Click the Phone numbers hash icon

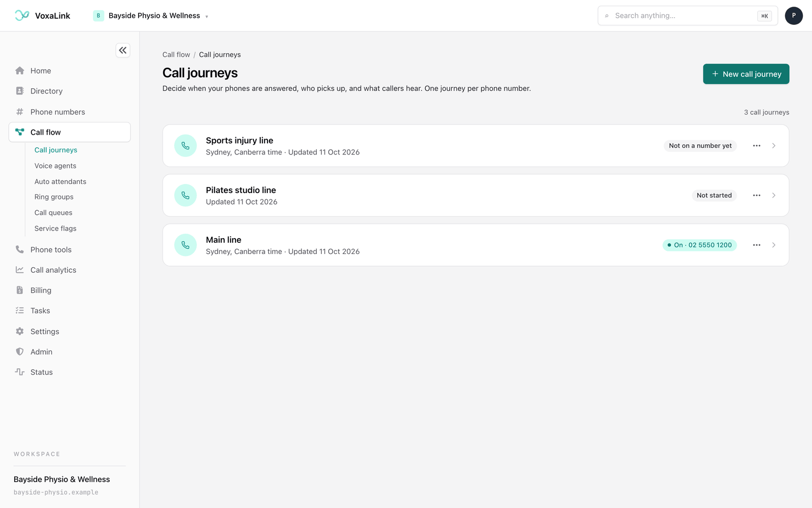pyautogui.click(x=20, y=112)
